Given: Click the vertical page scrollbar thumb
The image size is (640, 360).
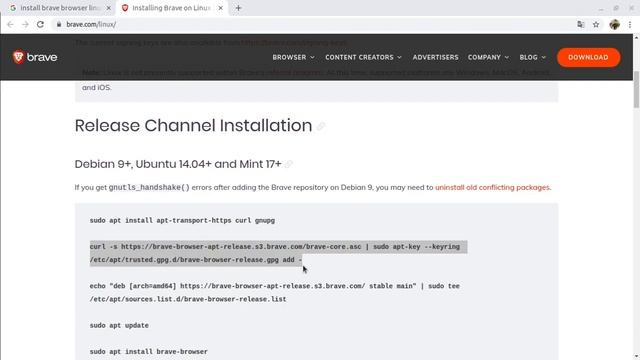Looking at the screenshot, I should (x=636, y=89).
